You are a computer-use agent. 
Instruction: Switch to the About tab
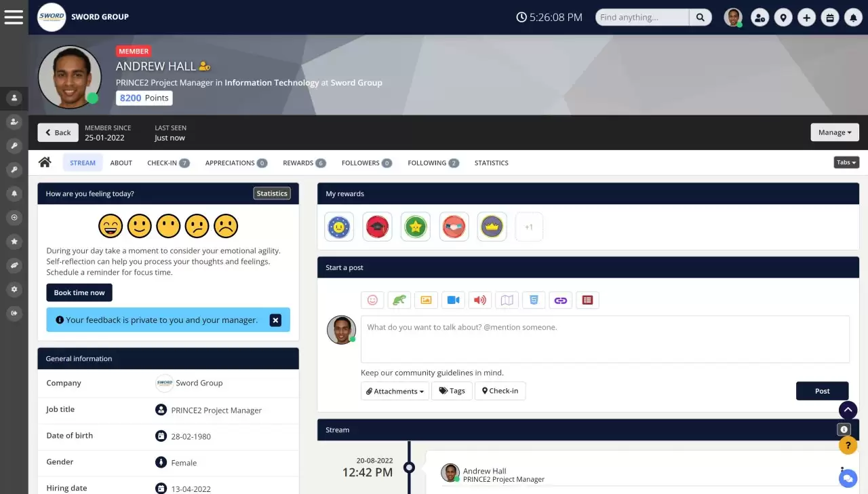pos(121,162)
